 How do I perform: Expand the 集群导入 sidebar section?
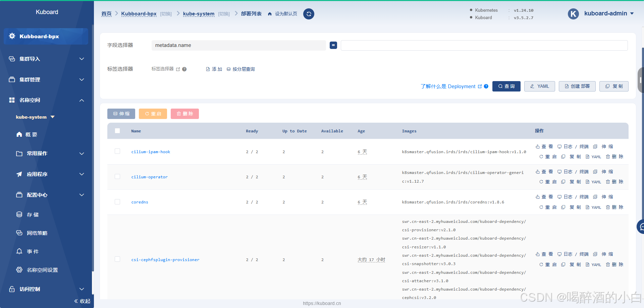[46, 59]
